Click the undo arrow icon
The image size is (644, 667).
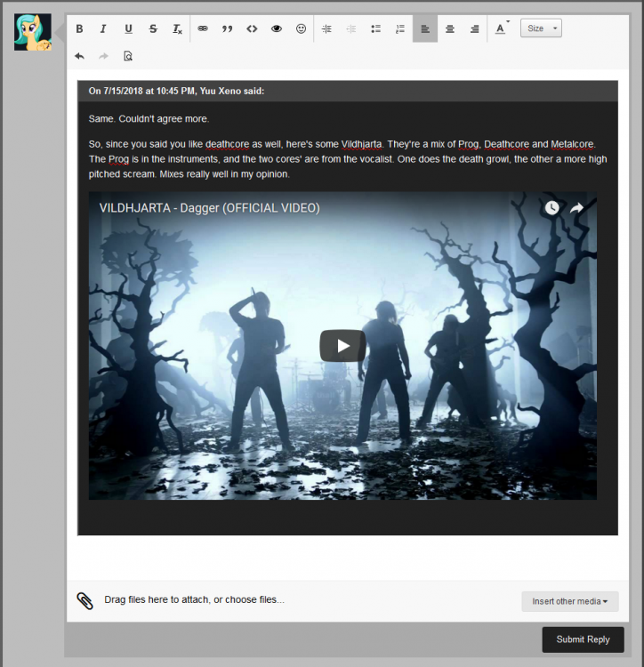tap(79, 56)
